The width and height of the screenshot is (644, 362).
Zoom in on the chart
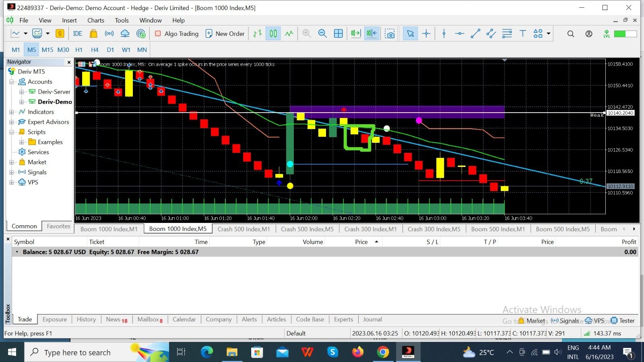tap(307, 34)
